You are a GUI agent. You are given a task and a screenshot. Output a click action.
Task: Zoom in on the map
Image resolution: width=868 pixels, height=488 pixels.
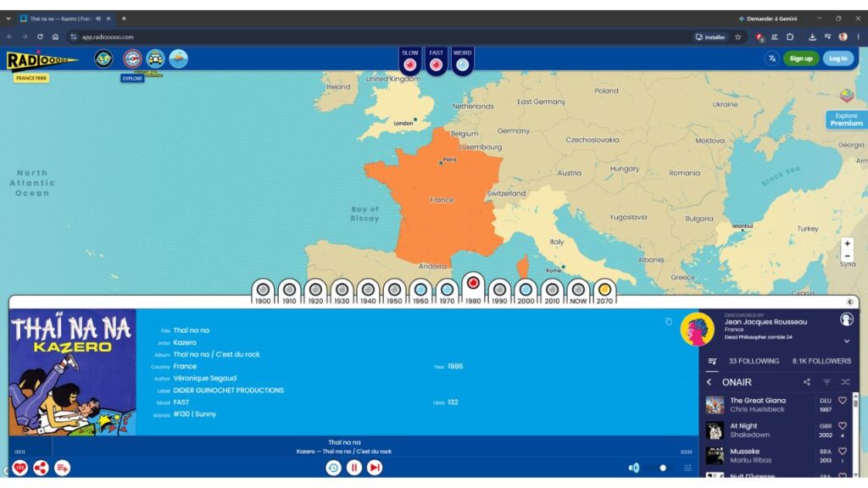847,243
